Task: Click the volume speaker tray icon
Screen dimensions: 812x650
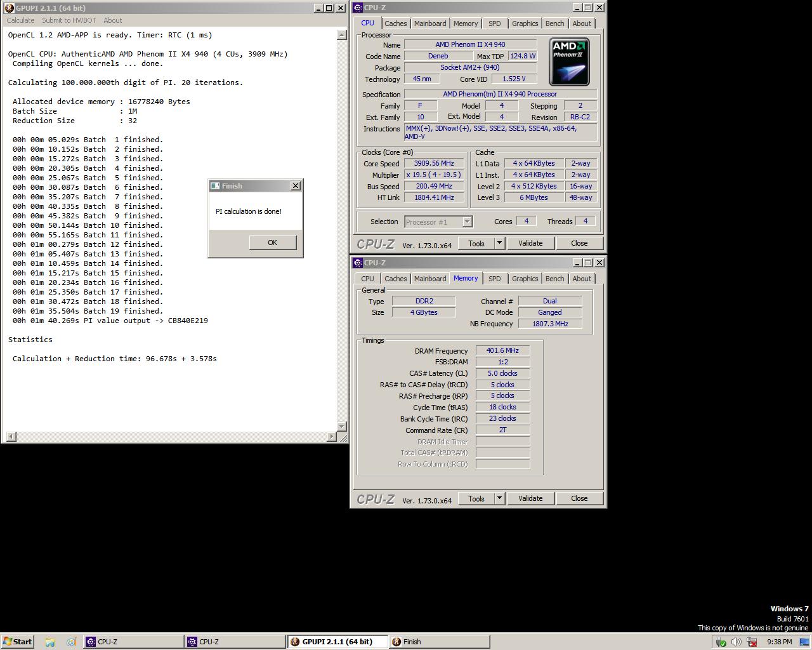Action: (x=737, y=642)
